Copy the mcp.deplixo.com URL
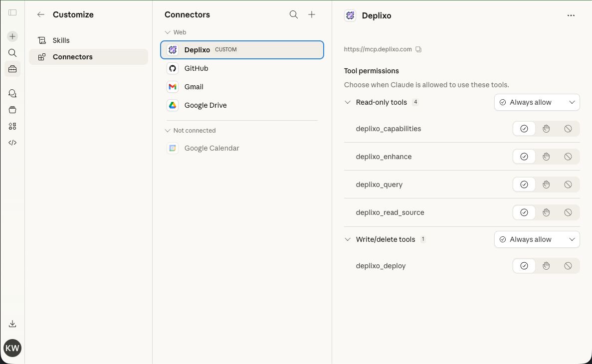 click(x=418, y=49)
